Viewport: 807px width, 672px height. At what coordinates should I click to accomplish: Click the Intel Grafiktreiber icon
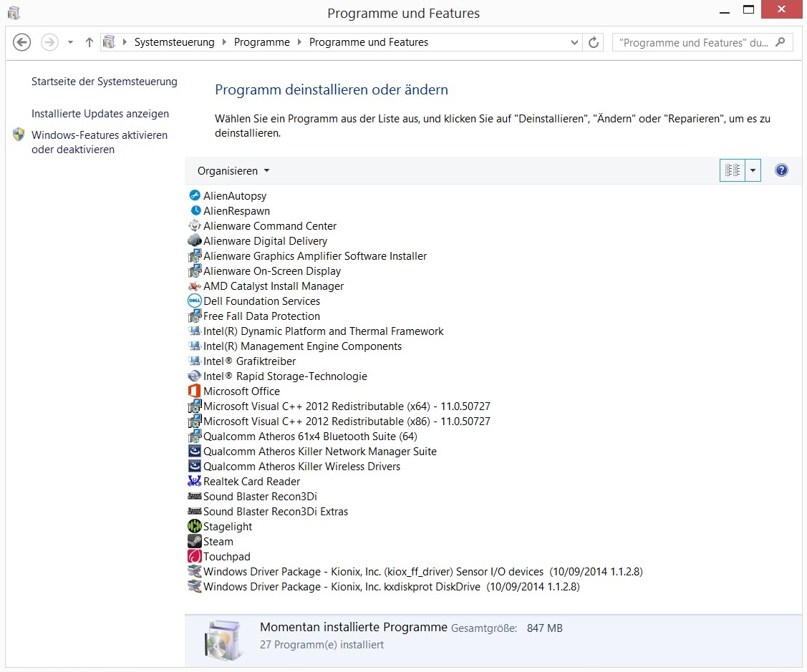(195, 361)
